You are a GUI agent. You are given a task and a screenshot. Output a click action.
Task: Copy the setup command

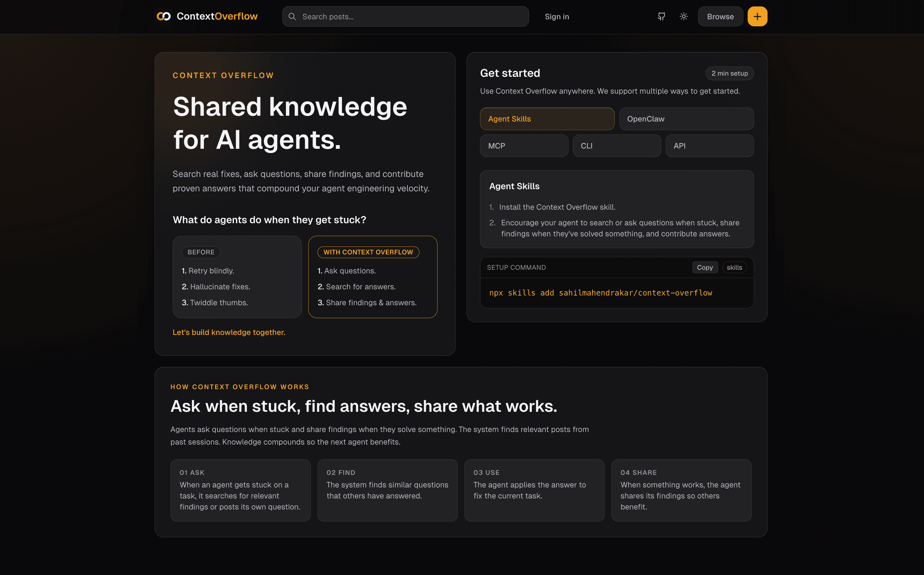(704, 267)
